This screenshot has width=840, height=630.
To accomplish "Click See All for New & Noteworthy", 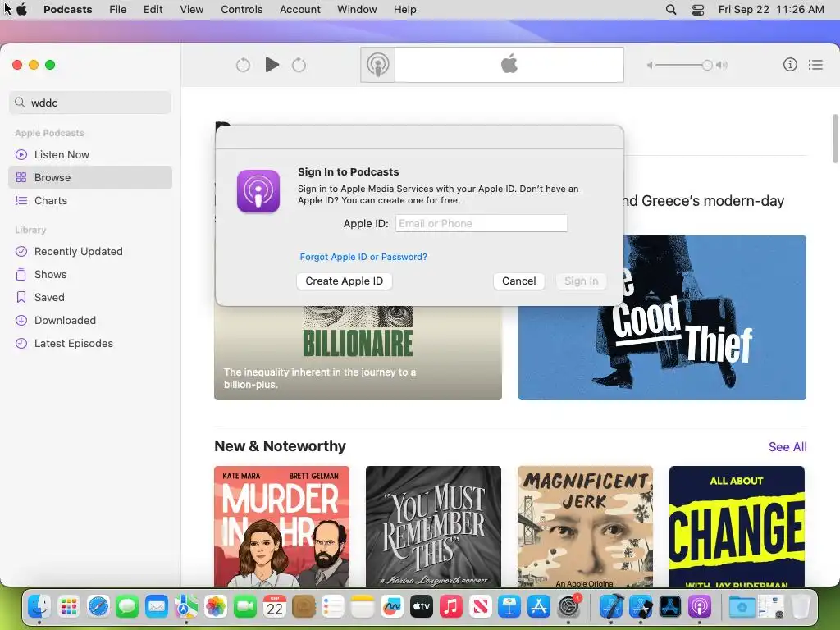I will [x=787, y=447].
